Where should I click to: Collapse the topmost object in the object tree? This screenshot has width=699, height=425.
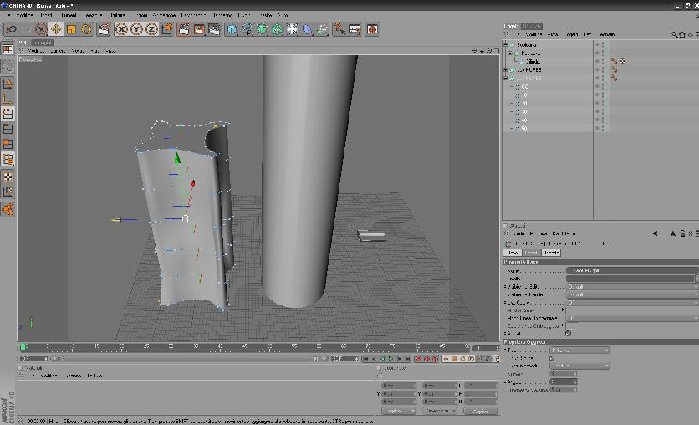(x=506, y=45)
